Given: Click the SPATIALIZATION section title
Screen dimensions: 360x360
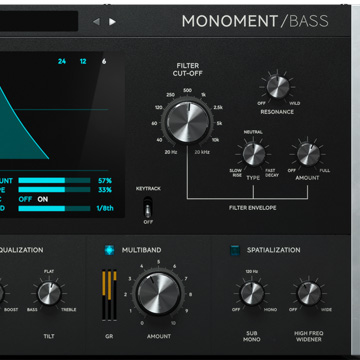Looking at the screenshot, I should click(x=274, y=250).
